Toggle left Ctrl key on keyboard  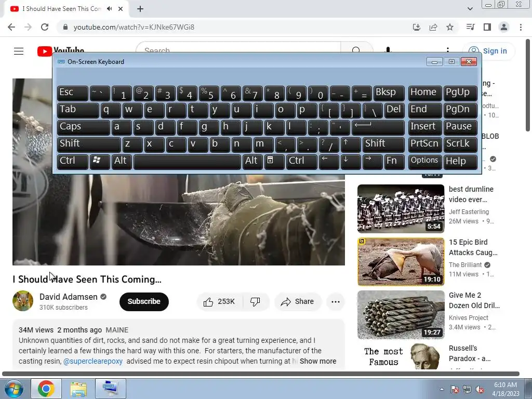click(73, 161)
